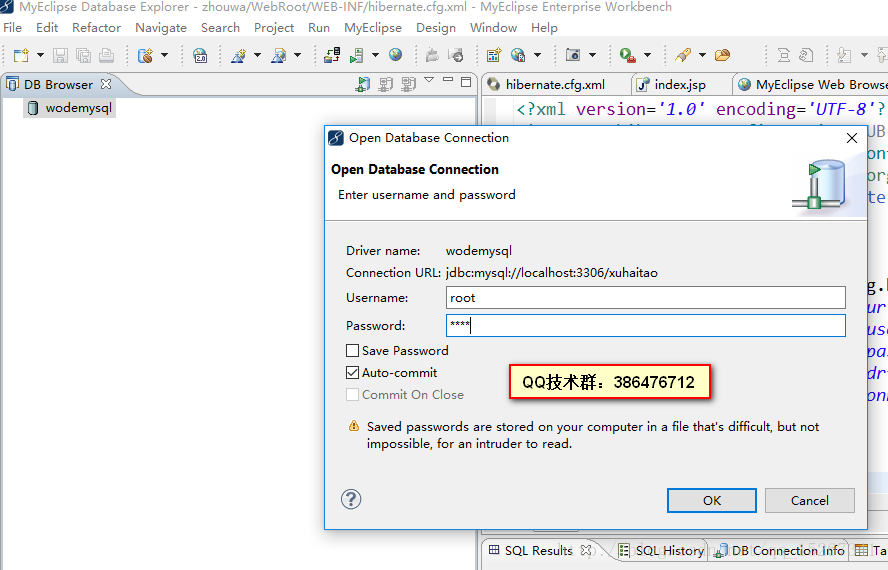Click OK in Open Database Connection dialog
888x570 pixels.
point(712,500)
